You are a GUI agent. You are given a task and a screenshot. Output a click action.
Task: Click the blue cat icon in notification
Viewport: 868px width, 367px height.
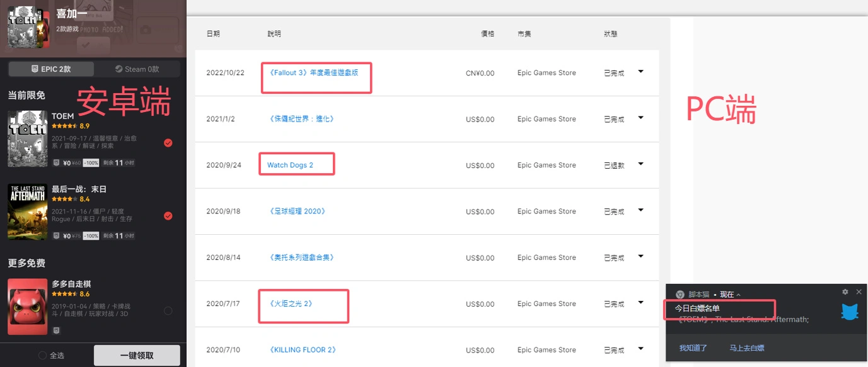850,312
